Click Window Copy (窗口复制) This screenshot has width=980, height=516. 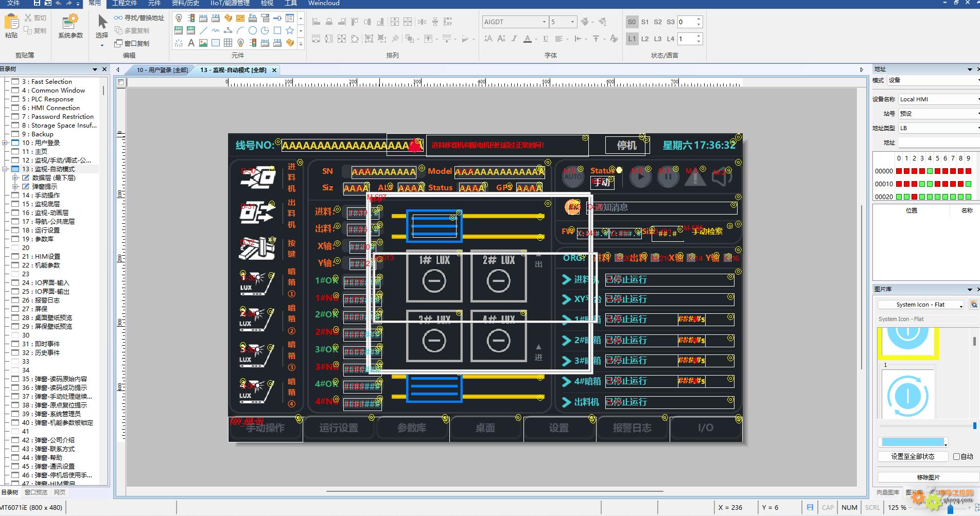click(x=132, y=44)
